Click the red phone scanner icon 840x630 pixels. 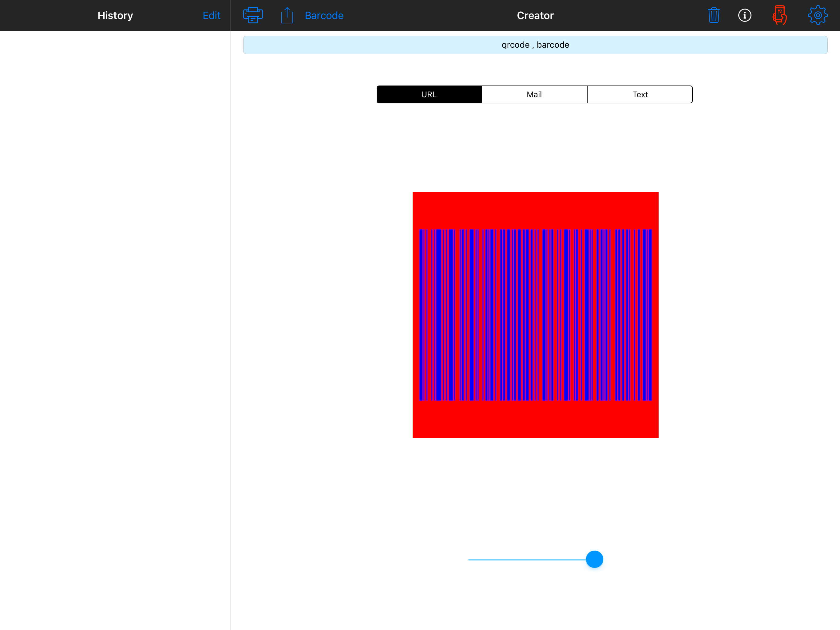[x=779, y=15]
